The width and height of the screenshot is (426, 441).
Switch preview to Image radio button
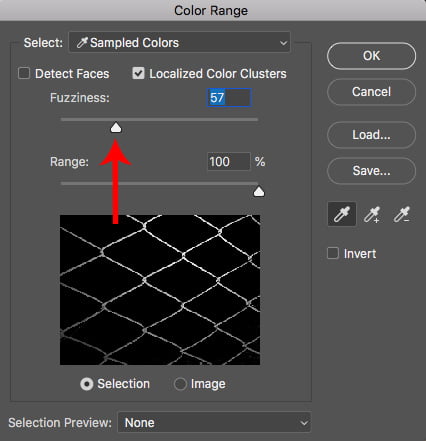180,384
